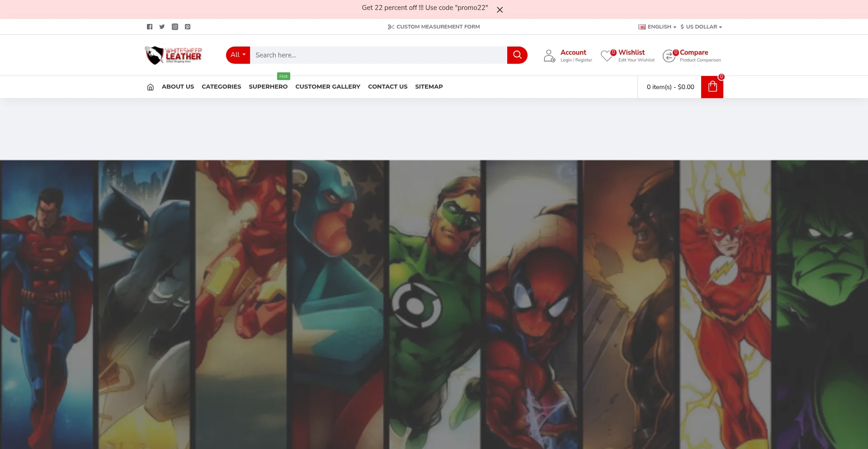Open the red shopping bag cart icon
Viewport: 868px width, 449px height.
[712, 87]
